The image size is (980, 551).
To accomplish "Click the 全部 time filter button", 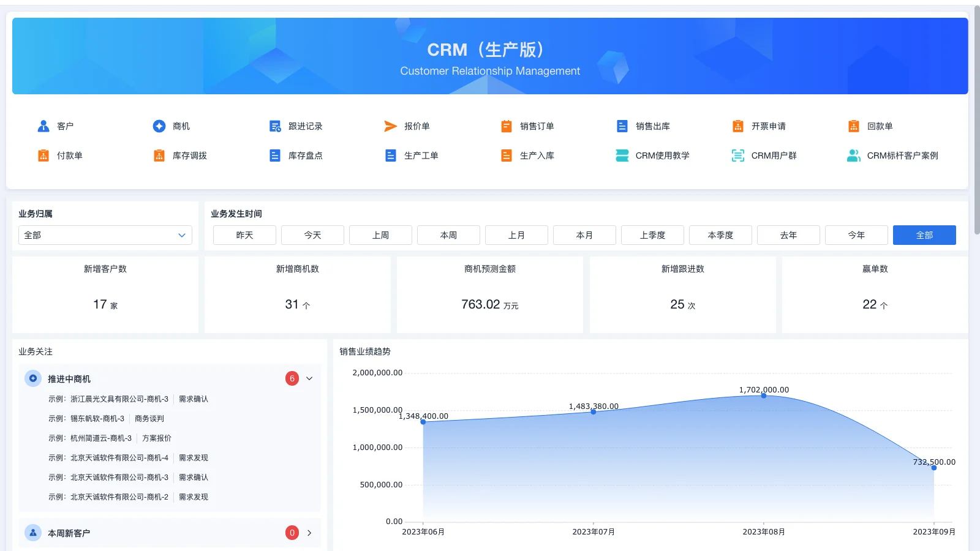I will 924,234.
